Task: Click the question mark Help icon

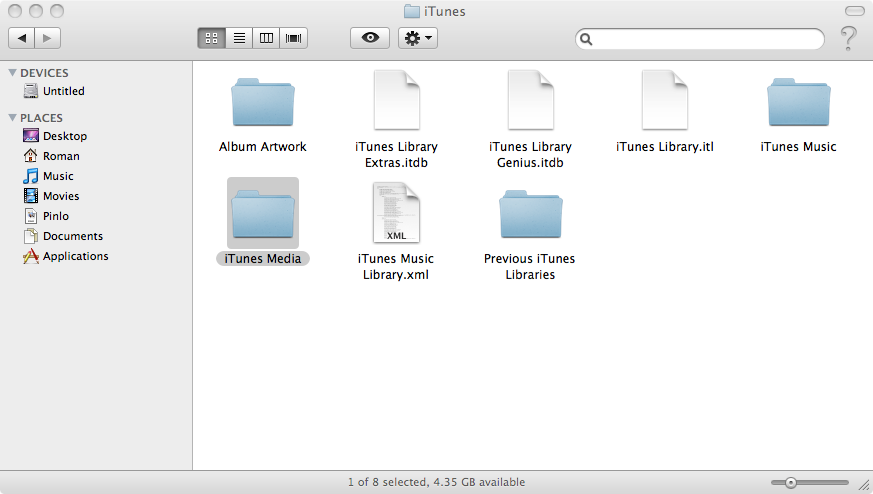Action: (x=848, y=38)
